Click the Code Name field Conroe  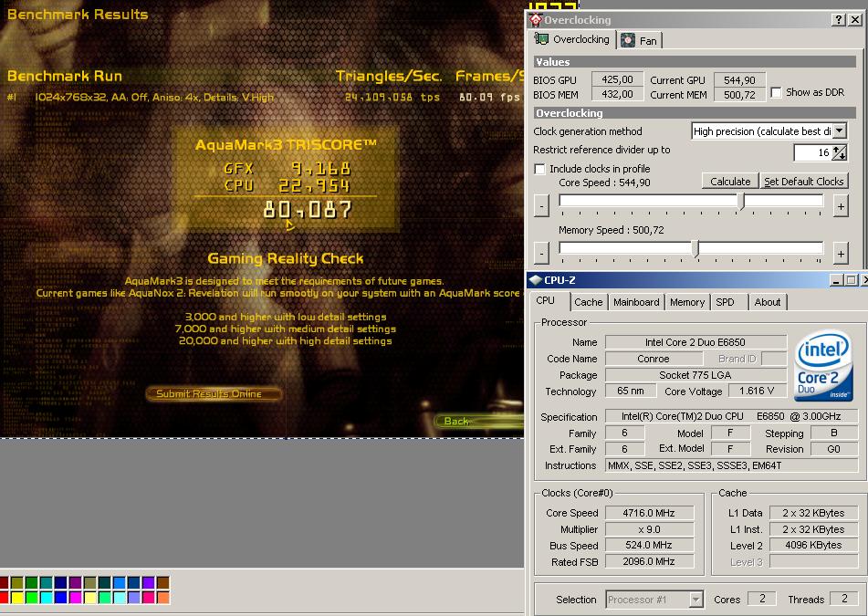click(654, 359)
